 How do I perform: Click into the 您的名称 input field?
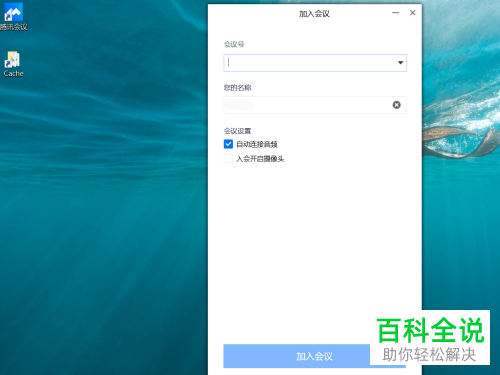(x=315, y=105)
